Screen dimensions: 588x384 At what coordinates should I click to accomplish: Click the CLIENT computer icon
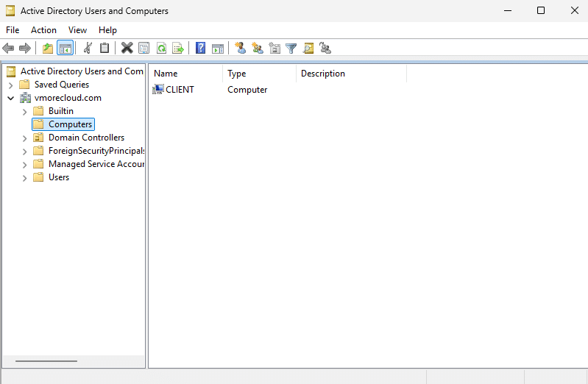(x=158, y=89)
